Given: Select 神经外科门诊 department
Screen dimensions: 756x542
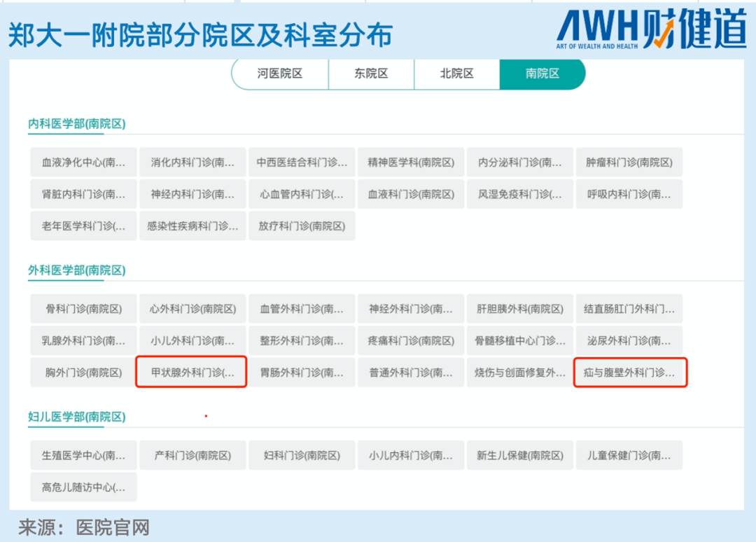Looking at the screenshot, I should [x=411, y=309].
